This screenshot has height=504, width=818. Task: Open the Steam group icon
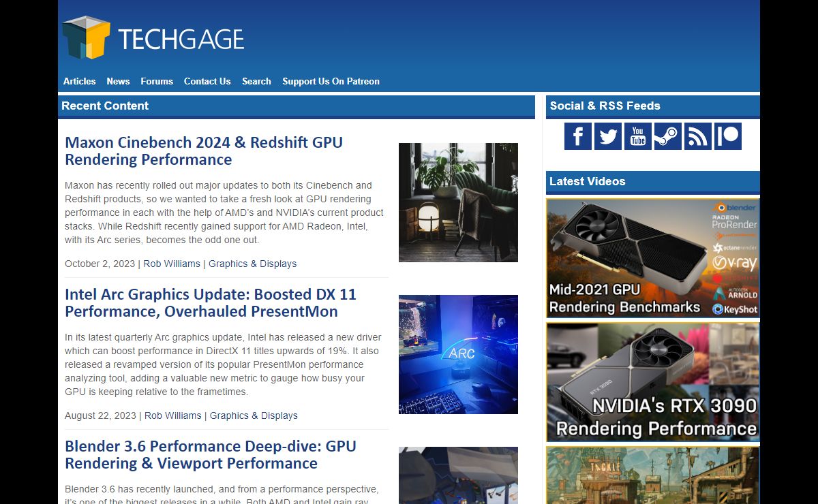click(x=668, y=136)
